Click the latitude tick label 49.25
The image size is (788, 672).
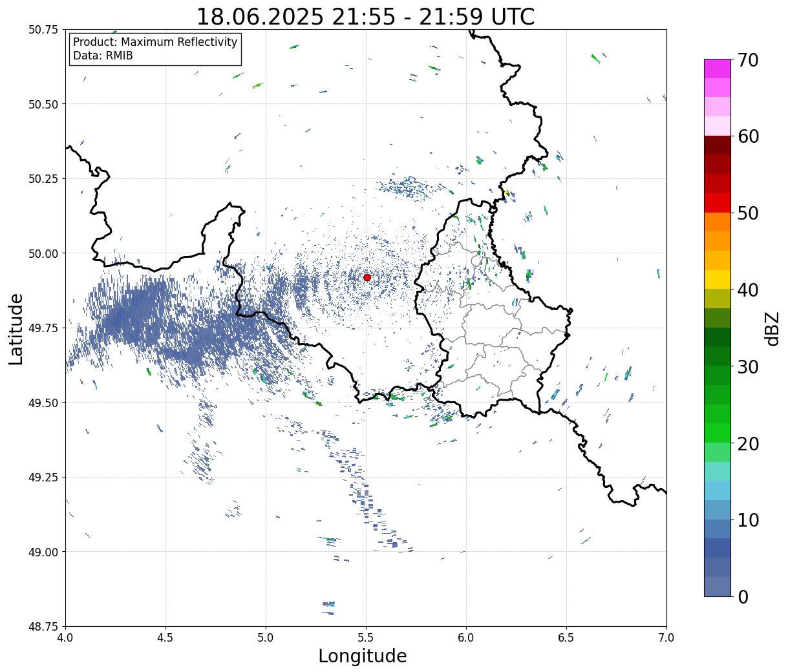(43, 478)
